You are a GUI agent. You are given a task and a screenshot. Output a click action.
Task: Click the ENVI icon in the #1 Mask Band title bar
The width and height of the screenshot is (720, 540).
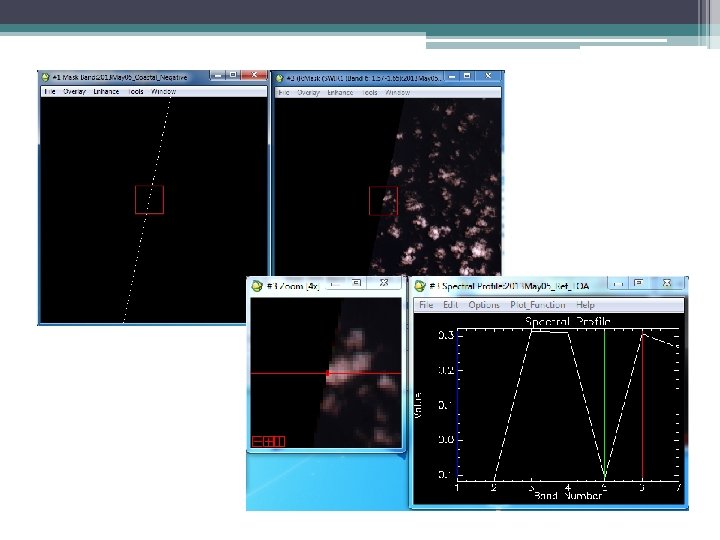(x=44, y=77)
